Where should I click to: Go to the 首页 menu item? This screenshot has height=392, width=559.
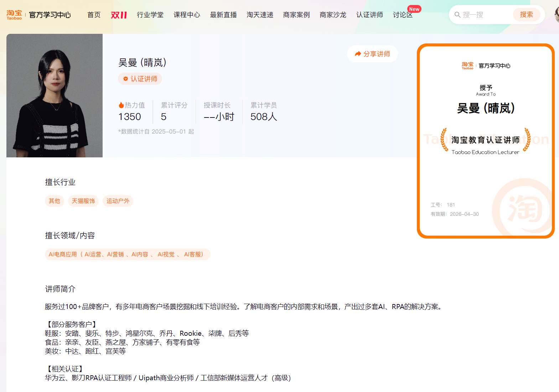tap(94, 15)
